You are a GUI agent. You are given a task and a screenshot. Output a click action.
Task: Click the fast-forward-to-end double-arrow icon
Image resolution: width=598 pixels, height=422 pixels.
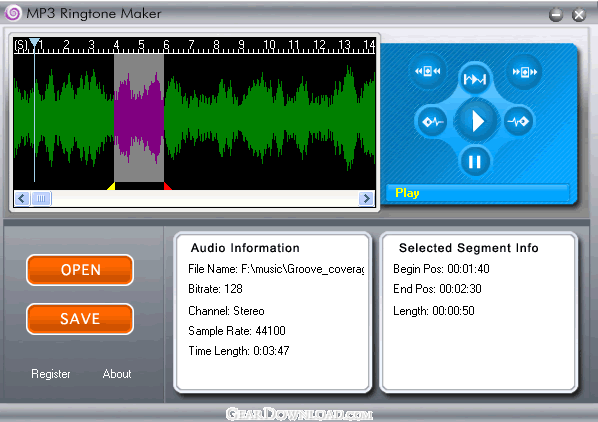(524, 72)
